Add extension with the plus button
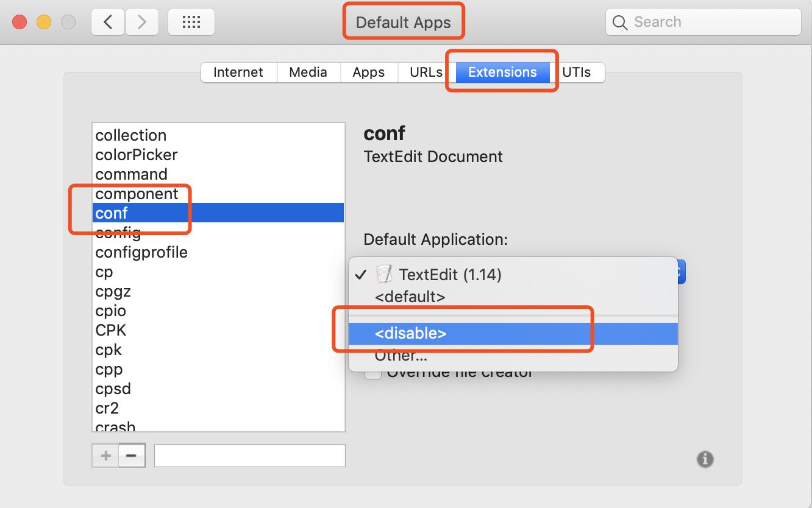This screenshot has height=508, width=812. point(105,455)
